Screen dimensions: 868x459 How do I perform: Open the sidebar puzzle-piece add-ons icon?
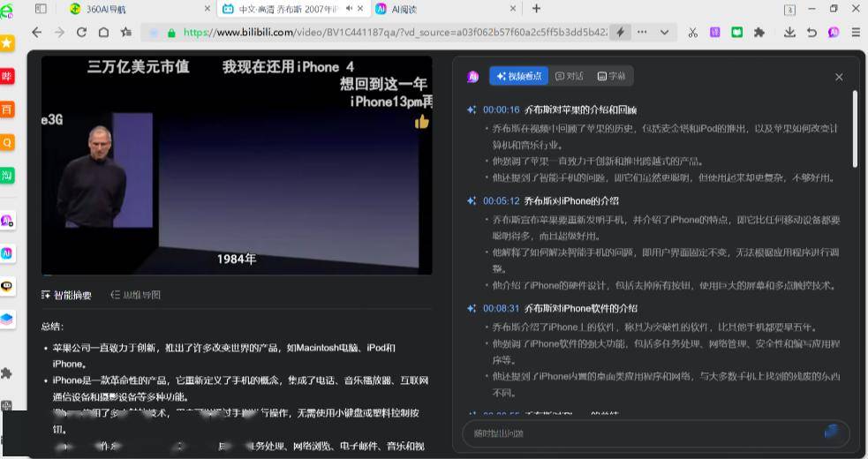[x=7, y=373]
